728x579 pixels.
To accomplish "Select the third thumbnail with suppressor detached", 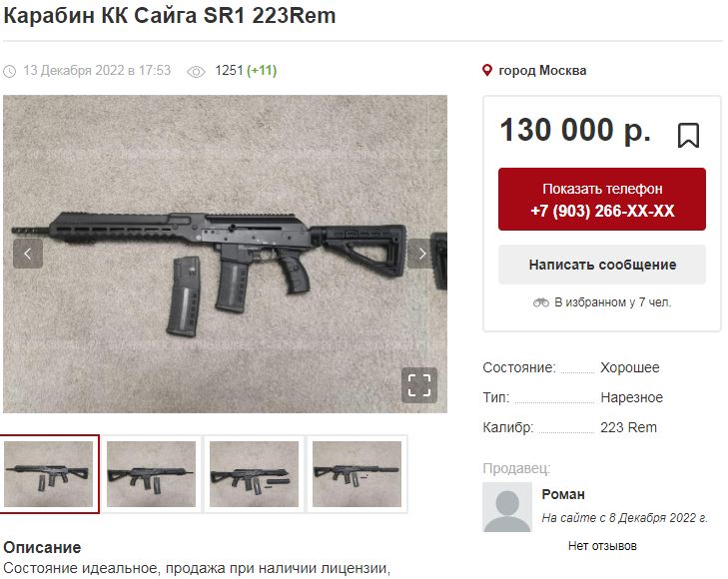I will coord(254,474).
